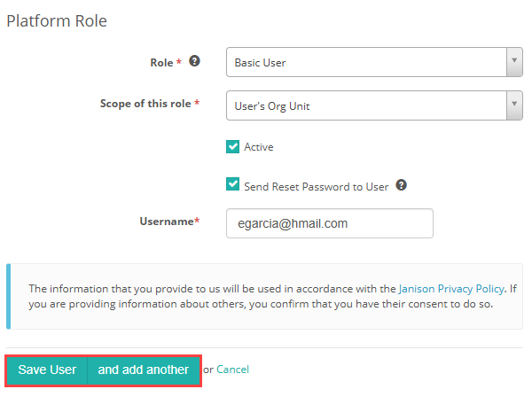This screenshot has height=397, width=532.
Task: Click the help icon next to Role
Action: [195, 62]
